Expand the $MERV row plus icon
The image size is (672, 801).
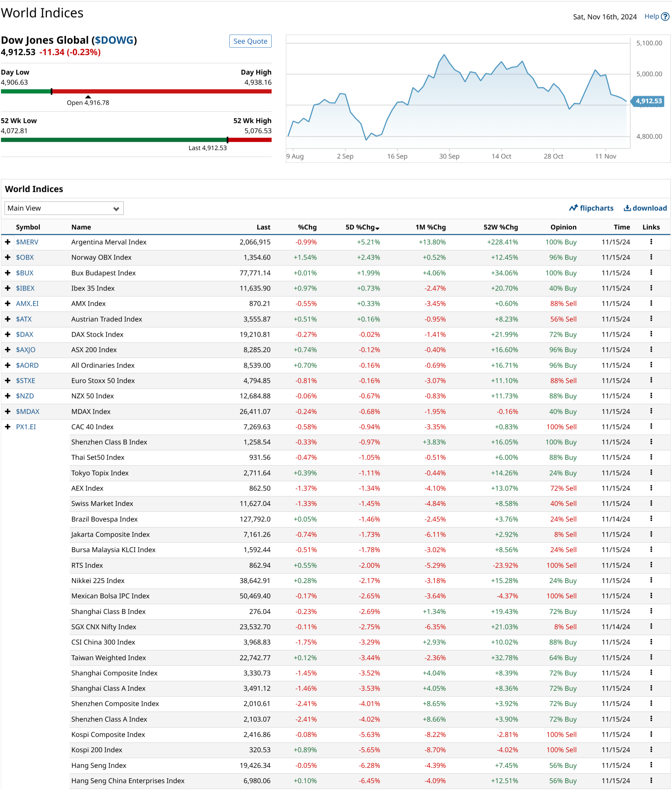tap(7, 242)
